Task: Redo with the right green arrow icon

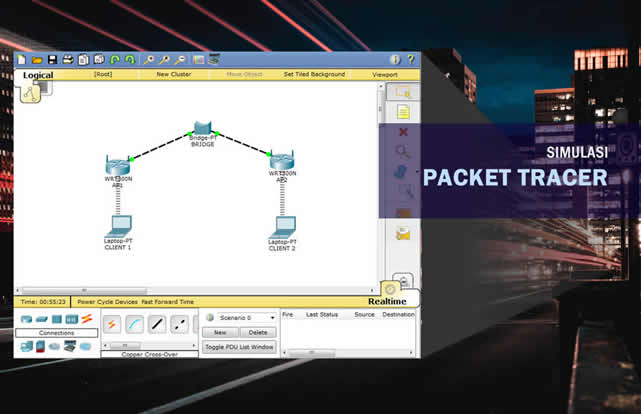Action: tap(130, 60)
